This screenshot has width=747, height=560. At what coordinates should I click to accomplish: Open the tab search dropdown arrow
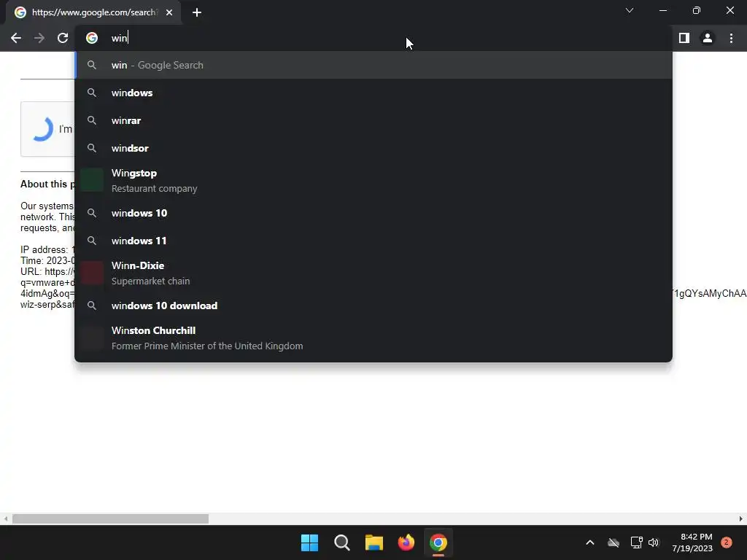tap(630, 10)
